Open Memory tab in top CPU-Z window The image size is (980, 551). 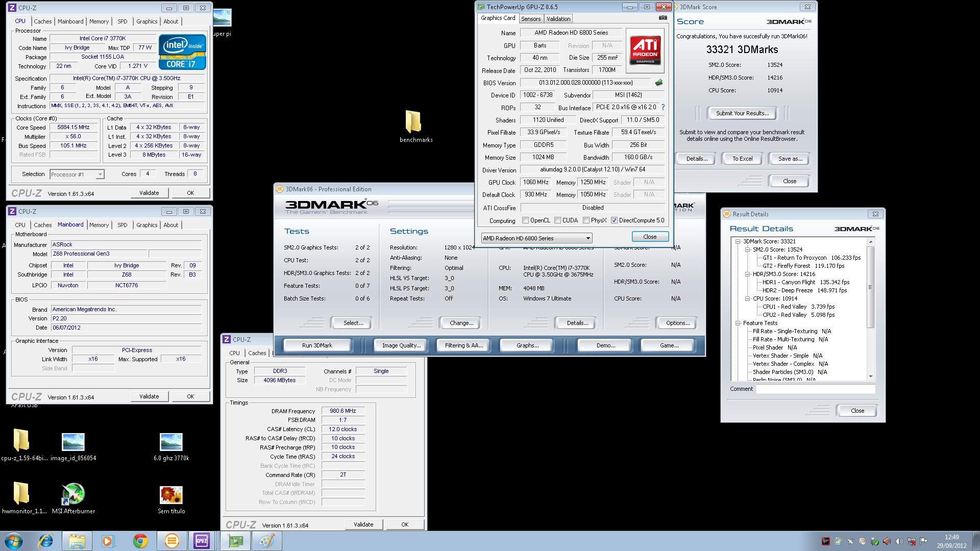click(99, 21)
